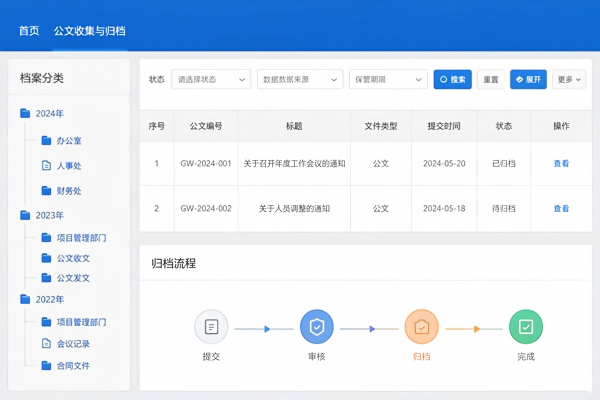The image size is (600, 400).
Task: Click the 公文编号 column header
Action: (x=206, y=126)
